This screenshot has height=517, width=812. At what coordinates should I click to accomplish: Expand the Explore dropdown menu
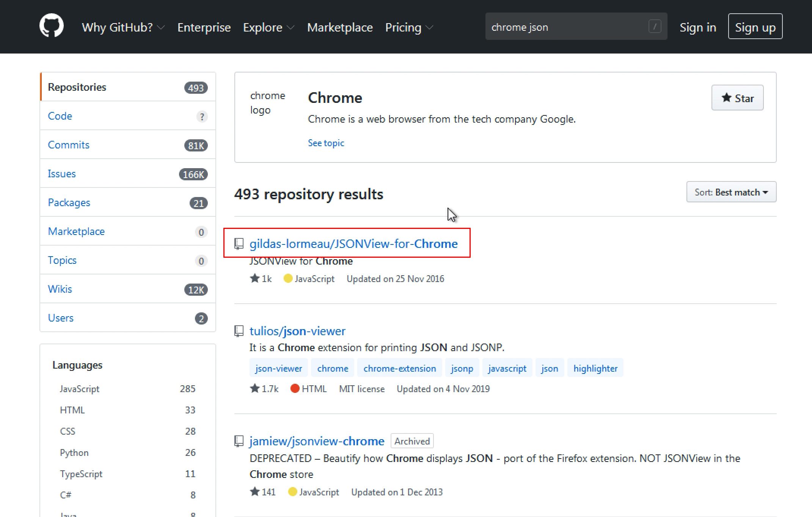click(x=269, y=27)
